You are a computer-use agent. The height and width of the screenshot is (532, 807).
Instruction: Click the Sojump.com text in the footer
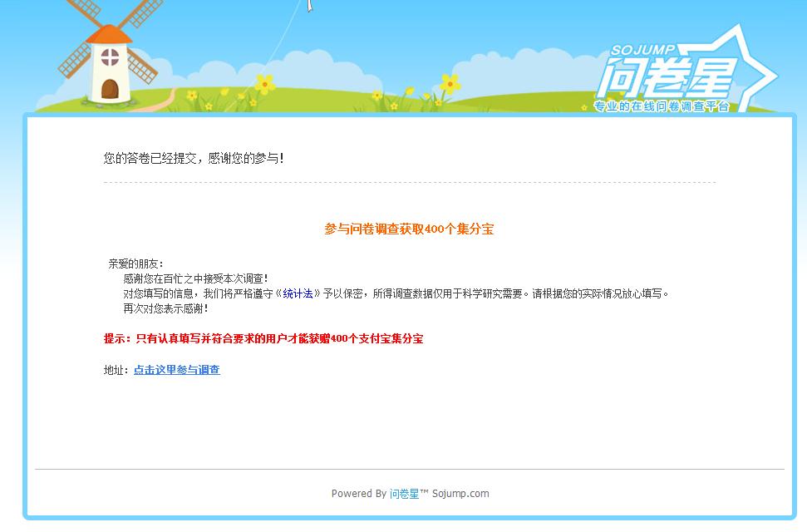(x=460, y=494)
